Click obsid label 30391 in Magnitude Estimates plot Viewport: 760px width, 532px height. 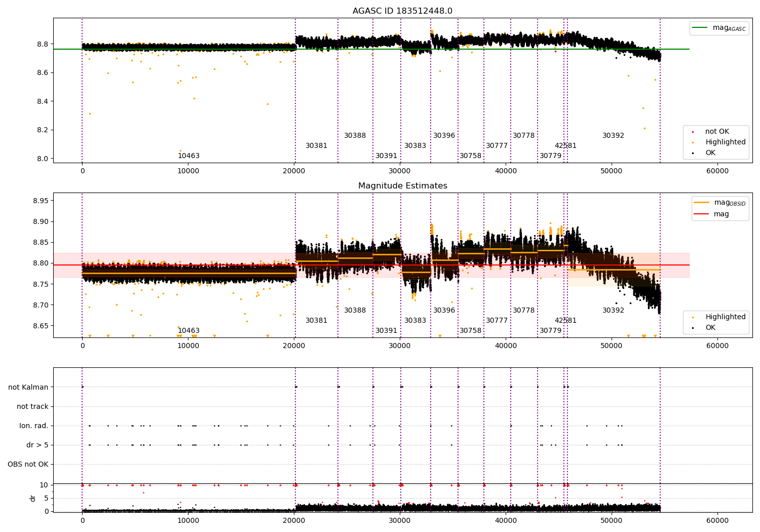[386, 331]
